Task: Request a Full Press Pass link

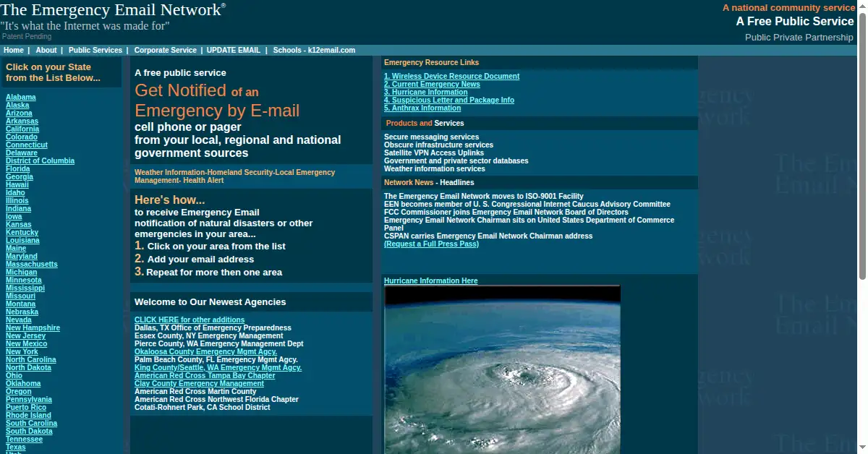Action: pos(431,244)
